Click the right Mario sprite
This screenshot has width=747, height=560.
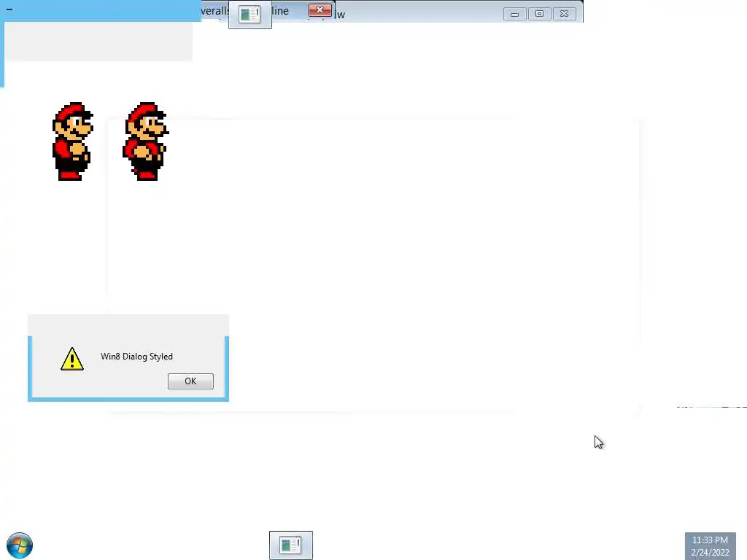[146, 141]
